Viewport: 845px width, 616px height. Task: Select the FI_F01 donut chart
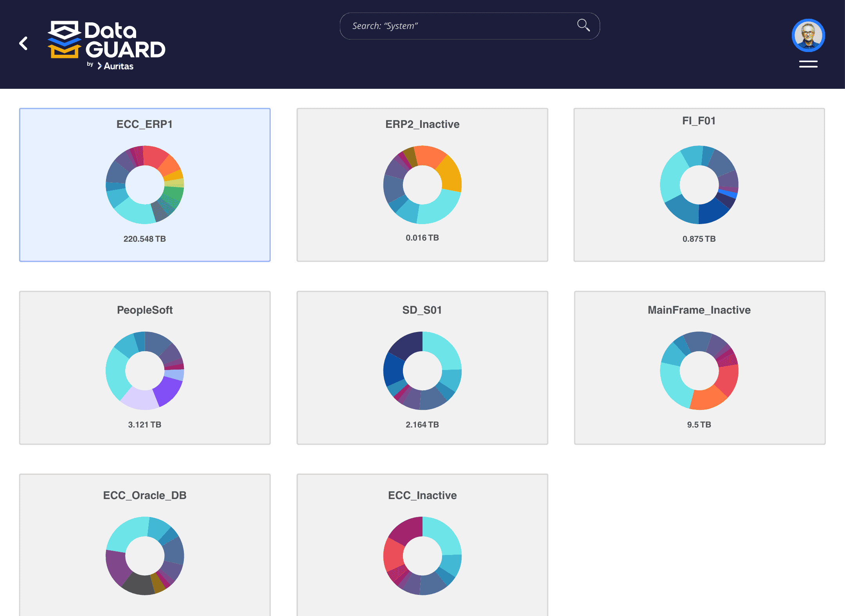699,185
